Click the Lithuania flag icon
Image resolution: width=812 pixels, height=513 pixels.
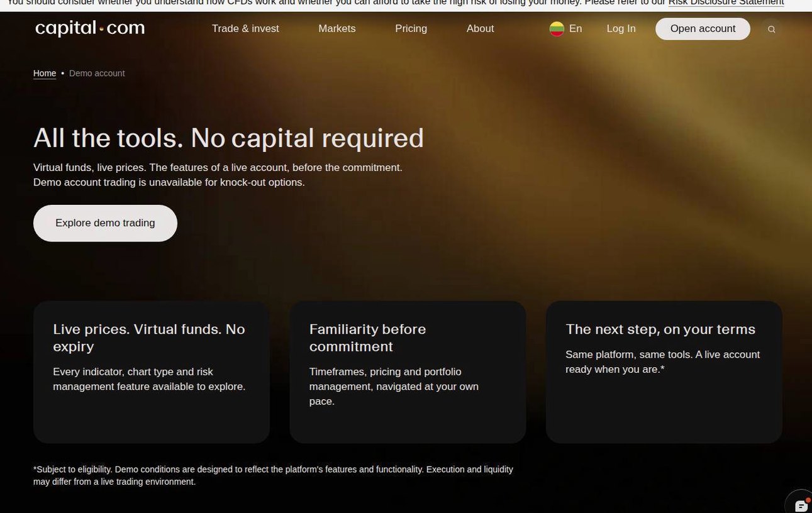557,29
